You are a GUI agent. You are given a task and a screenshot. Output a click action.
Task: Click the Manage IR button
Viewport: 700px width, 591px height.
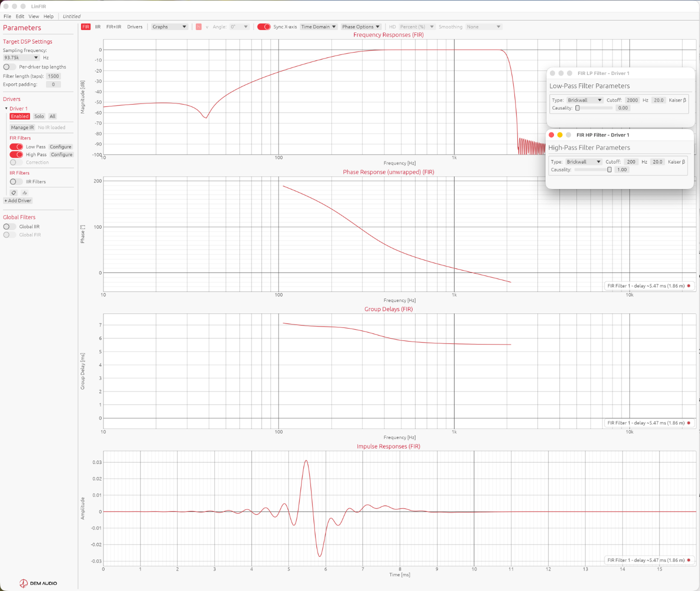click(x=22, y=127)
